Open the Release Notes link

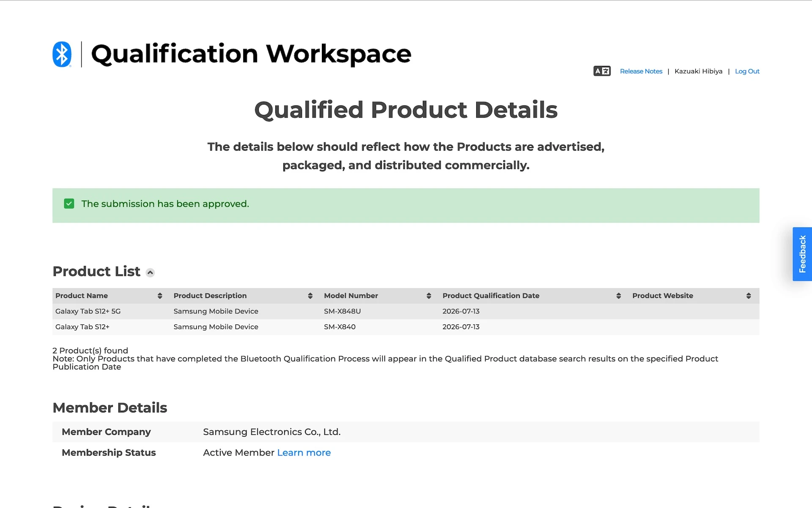click(x=641, y=71)
